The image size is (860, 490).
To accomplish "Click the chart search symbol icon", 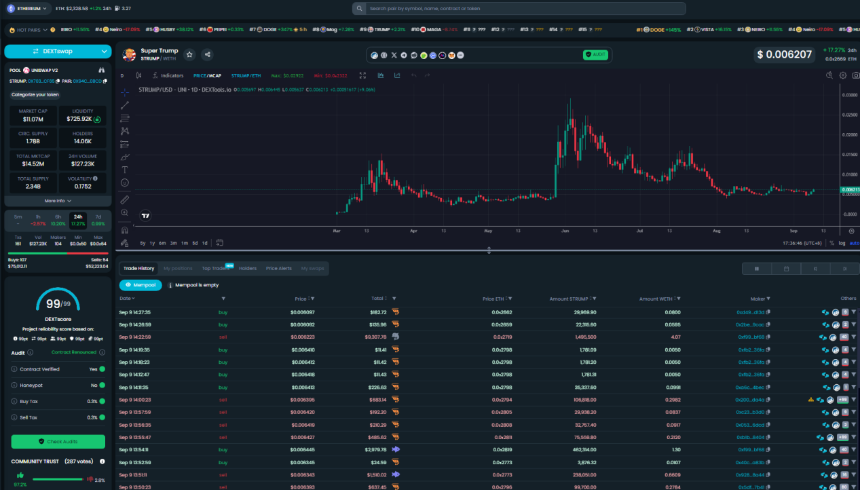I will tap(829, 76).
